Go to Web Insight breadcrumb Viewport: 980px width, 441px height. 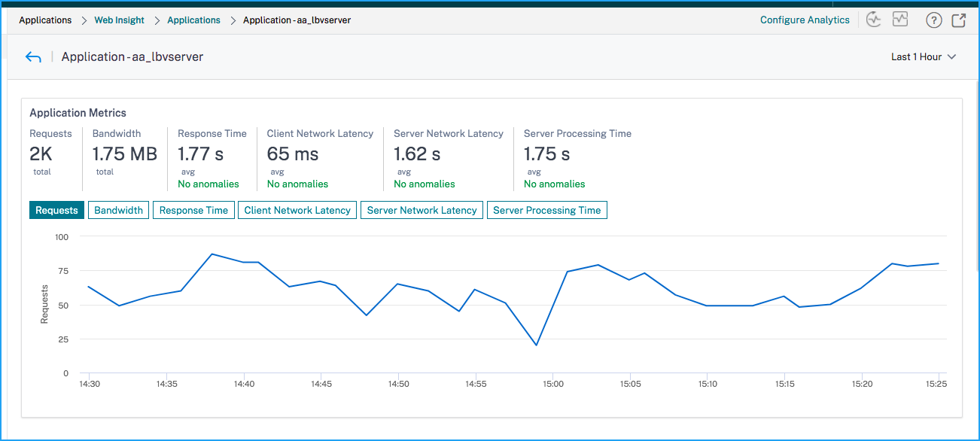[x=119, y=20]
